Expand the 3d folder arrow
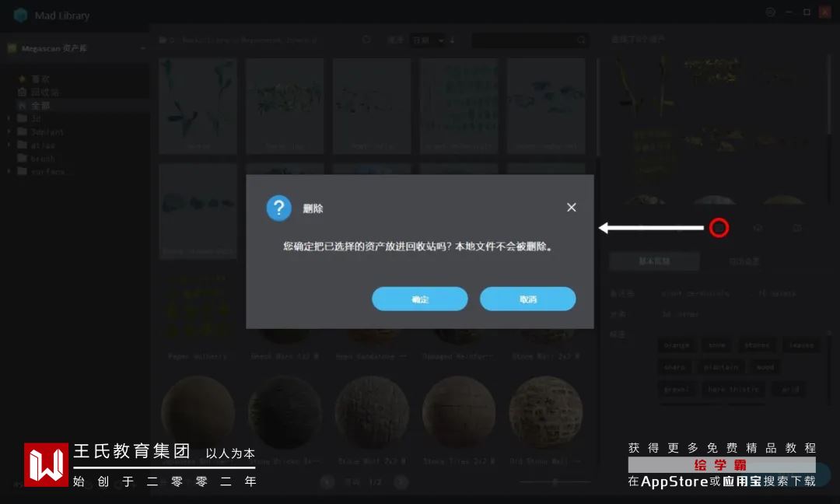Screen dimensions: 840x504 pyautogui.click(x=8, y=118)
